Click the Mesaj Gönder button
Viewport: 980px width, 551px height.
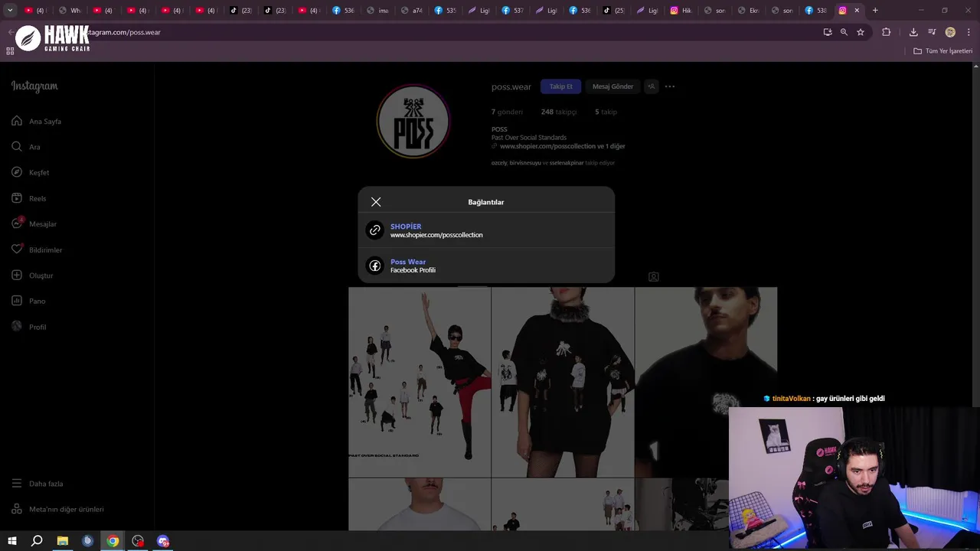click(x=612, y=86)
